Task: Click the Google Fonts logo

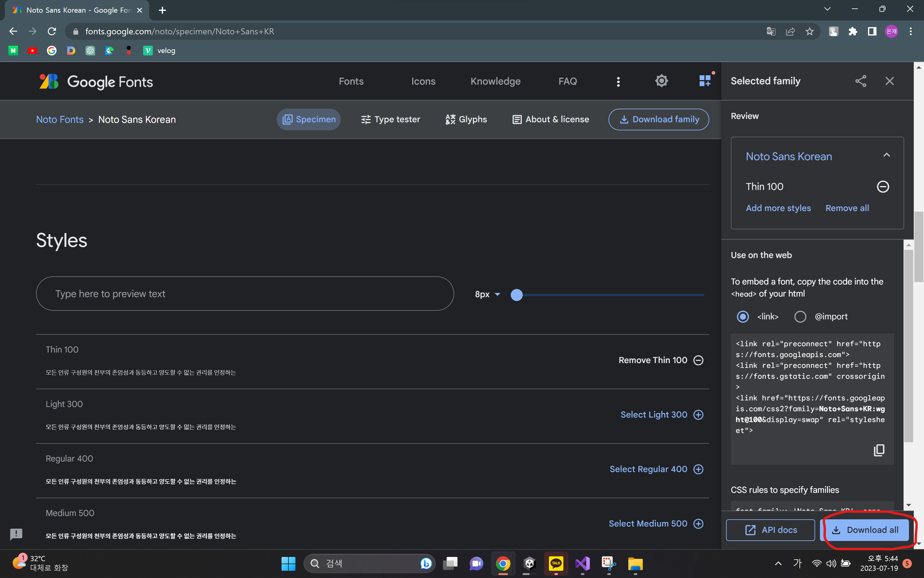Action: coord(96,81)
